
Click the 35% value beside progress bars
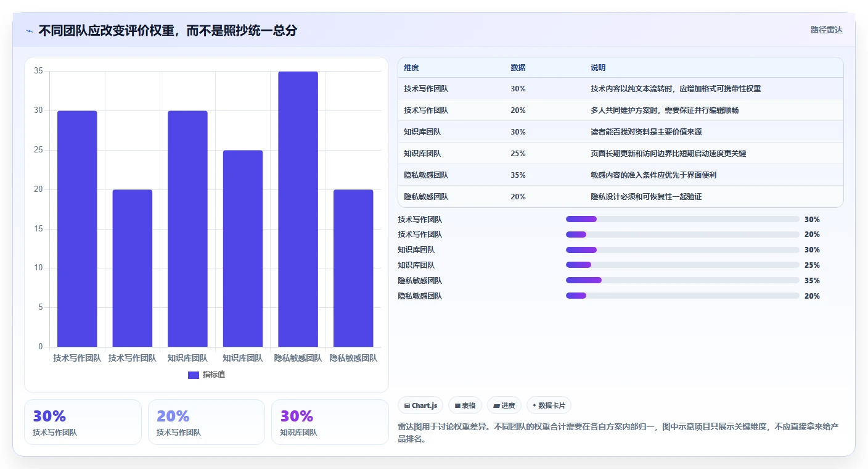(812, 281)
